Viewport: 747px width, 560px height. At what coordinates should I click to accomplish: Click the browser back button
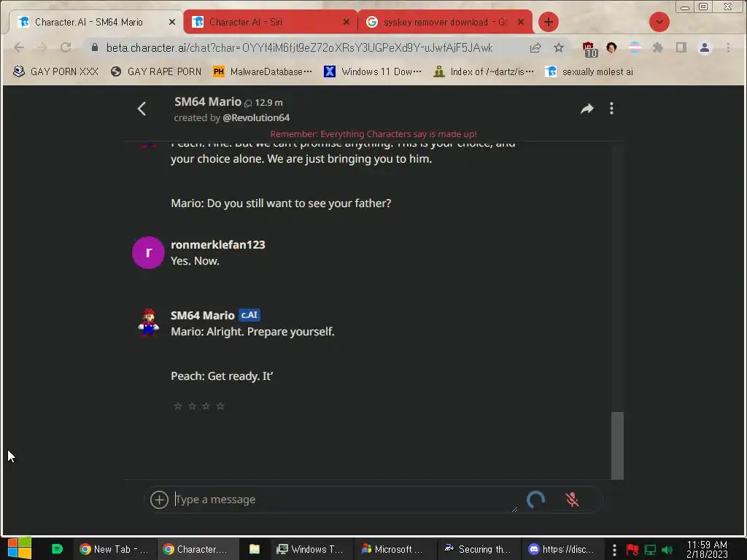pos(19,47)
